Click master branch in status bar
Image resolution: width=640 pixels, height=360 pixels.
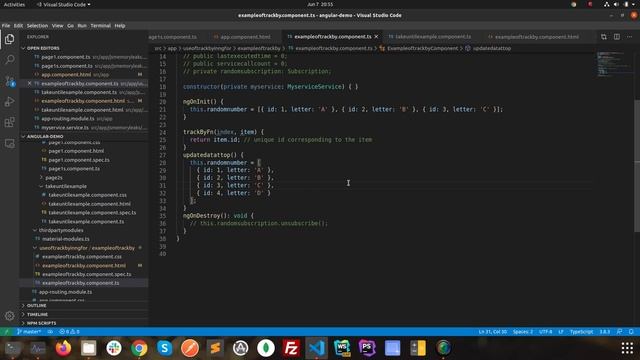coord(29,332)
